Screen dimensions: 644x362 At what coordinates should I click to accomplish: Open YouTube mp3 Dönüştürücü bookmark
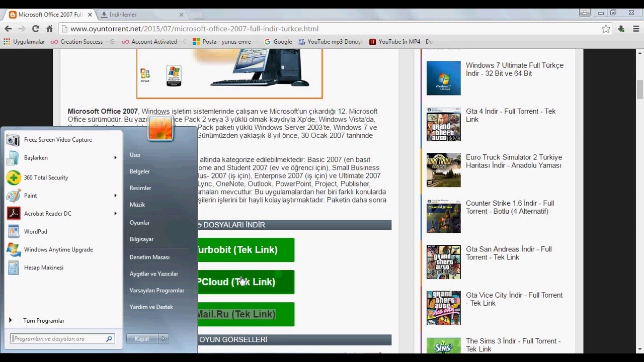click(330, 42)
